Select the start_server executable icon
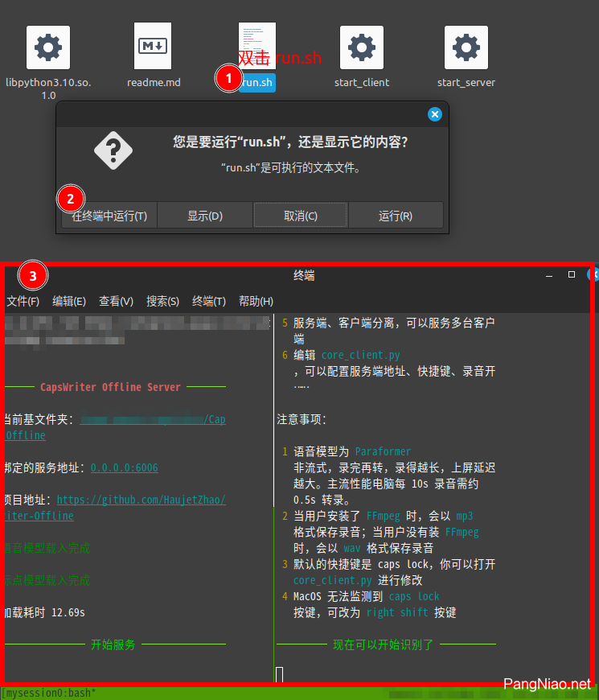 [x=466, y=47]
